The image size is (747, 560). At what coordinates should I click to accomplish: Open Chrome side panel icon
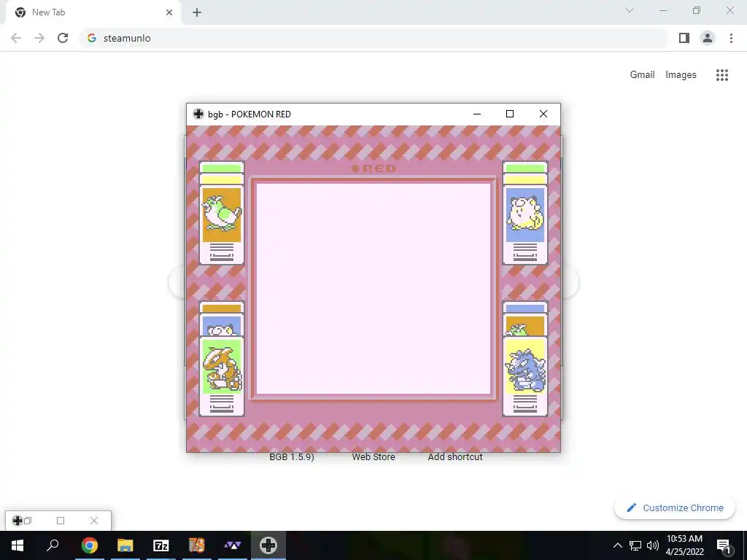tap(684, 38)
